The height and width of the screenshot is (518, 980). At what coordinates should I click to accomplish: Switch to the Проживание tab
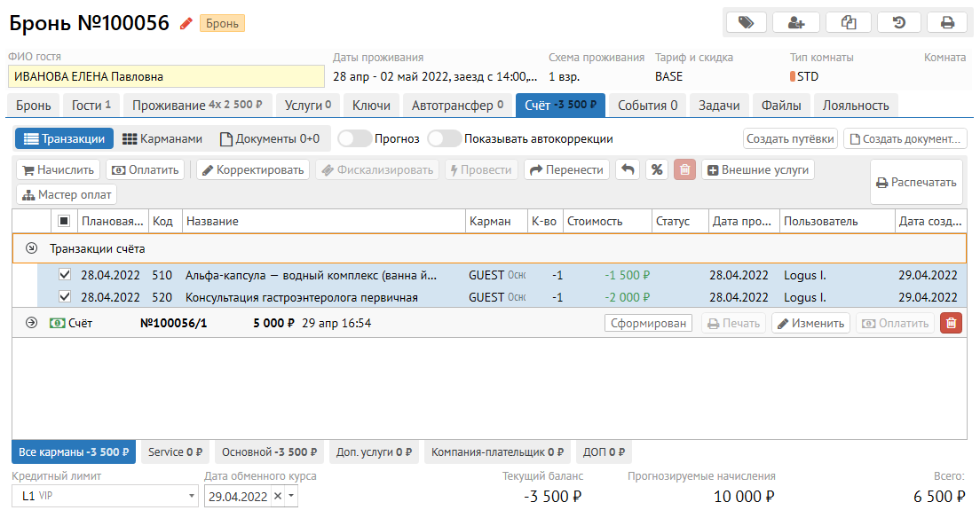pos(197,106)
